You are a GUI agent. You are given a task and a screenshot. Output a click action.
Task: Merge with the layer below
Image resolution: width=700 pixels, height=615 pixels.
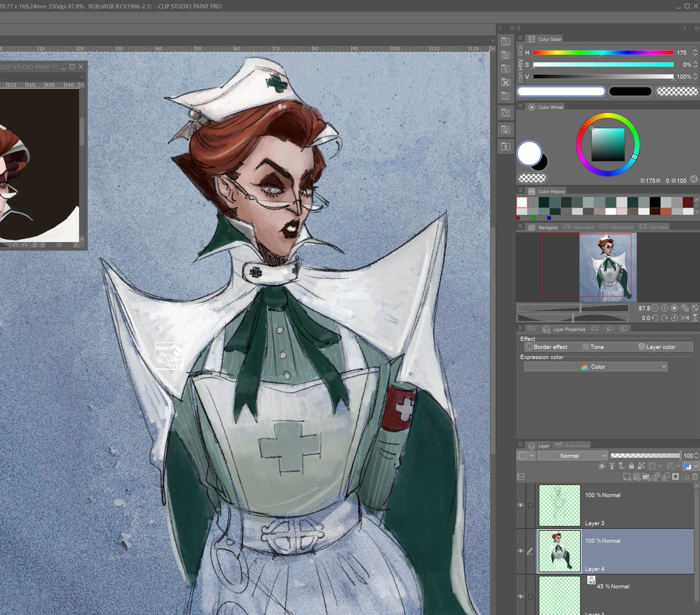point(666,477)
